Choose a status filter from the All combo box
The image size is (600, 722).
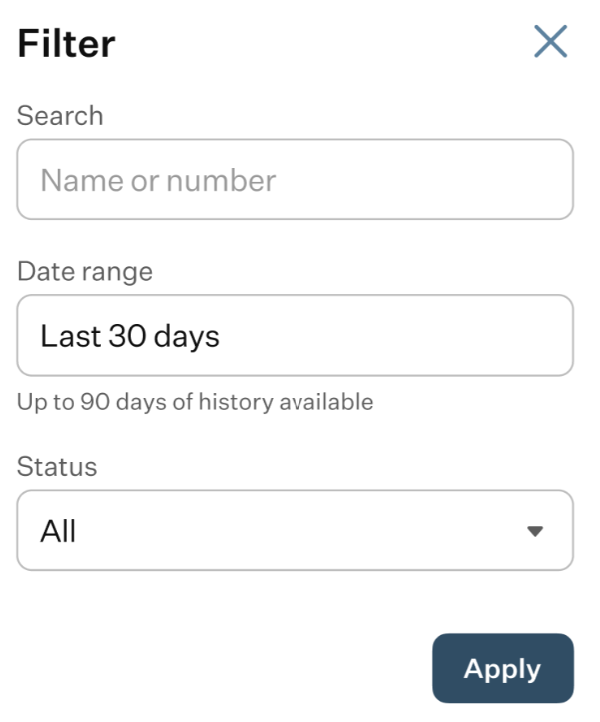pyautogui.click(x=295, y=530)
